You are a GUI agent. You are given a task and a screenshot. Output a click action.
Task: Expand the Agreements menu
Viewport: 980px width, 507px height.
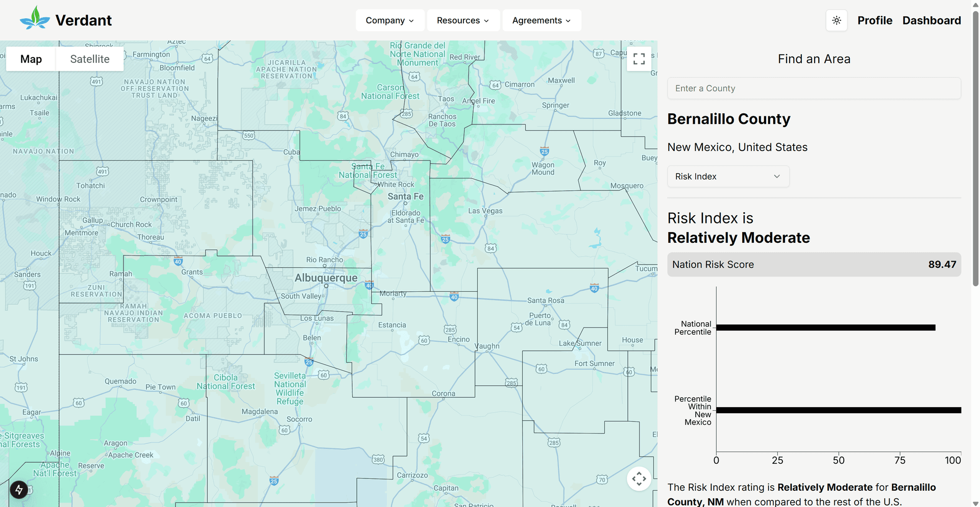point(537,20)
